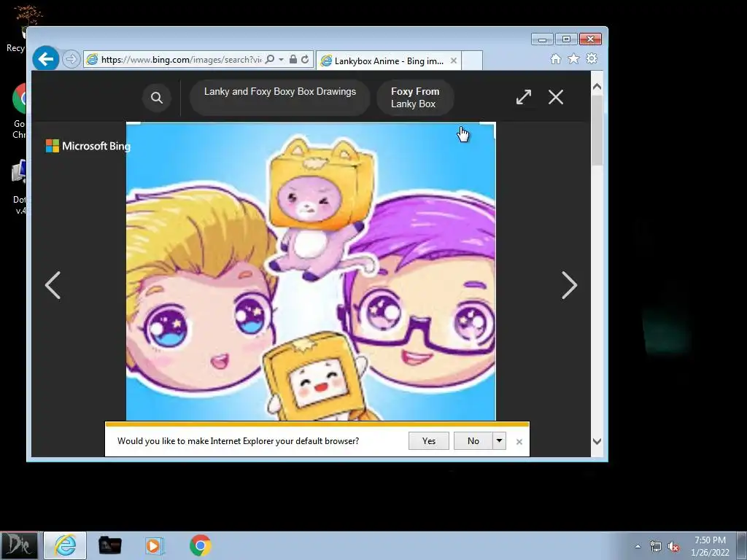Select the Foxy From Lanky Box suggestion chip
This screenshot has width=747, height=560.
pos(415,98)
